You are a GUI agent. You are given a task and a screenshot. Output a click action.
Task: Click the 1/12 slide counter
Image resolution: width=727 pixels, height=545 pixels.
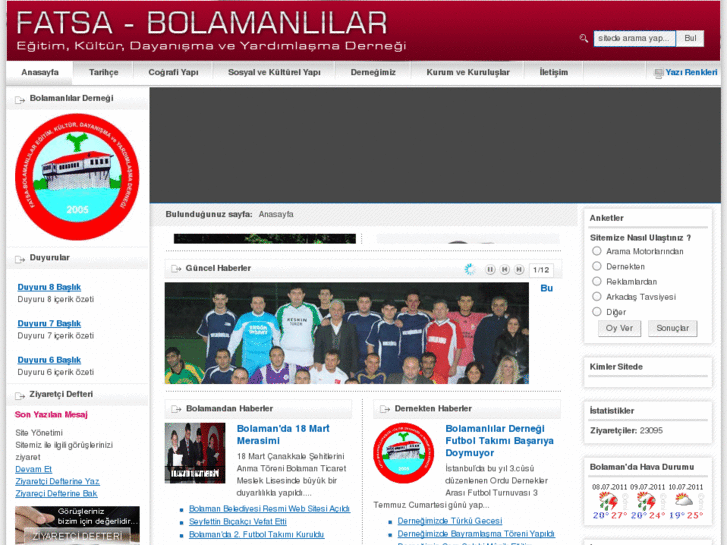click(541, 270)
